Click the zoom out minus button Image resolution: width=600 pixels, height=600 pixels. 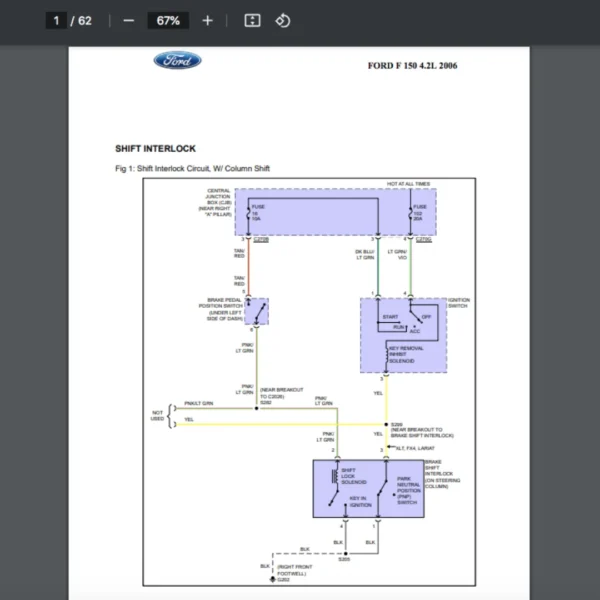[128, 20]
